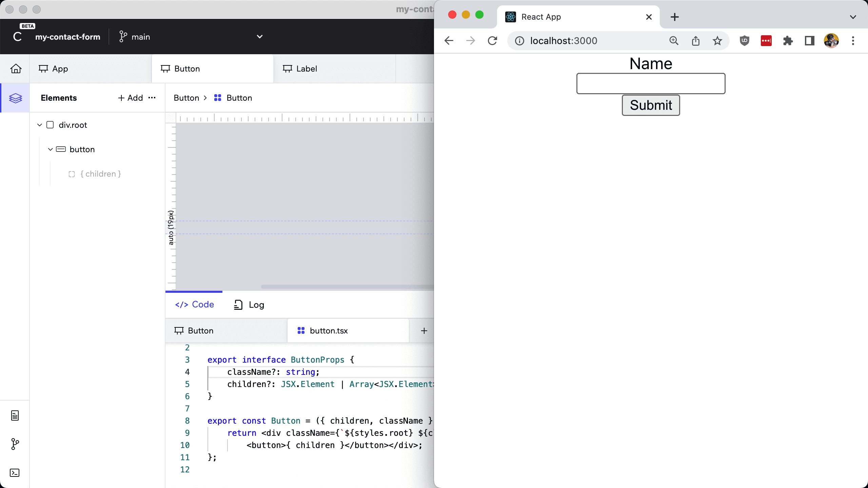This screenshot has width=868, height=488.
Task: Open the browser profile avatar
Action: click(x=831, y=41)
